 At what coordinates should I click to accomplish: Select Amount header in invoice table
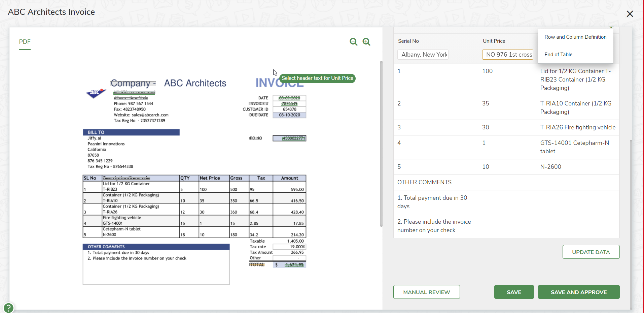coord(289,178)
